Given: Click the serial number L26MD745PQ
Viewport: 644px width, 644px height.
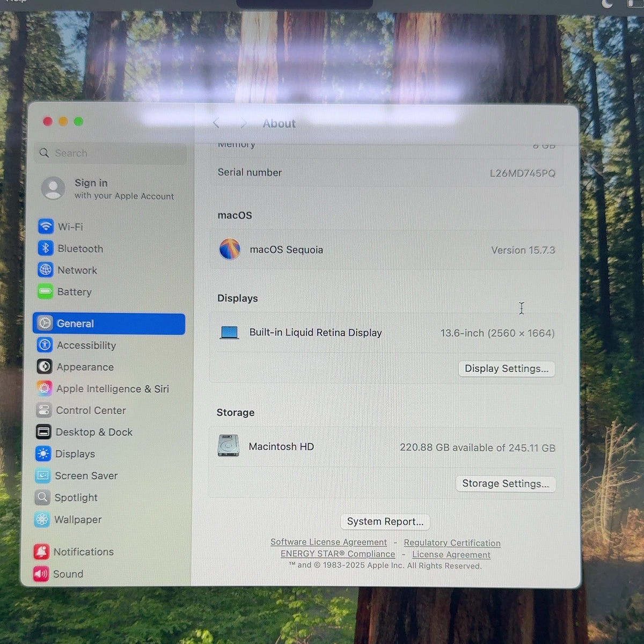Looking at the screenshot, I should [522, 173].
